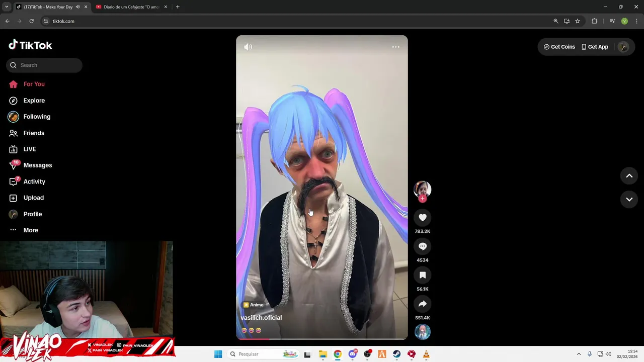644x362 pixels.
Task: Open the sound disc thumbnail
Action: click(423, 332)
